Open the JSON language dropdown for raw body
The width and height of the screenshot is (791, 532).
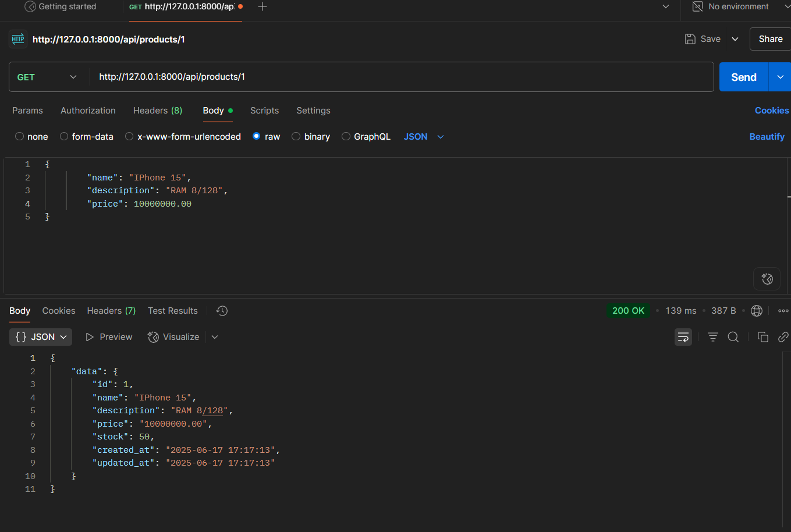[x=423, y=136]
